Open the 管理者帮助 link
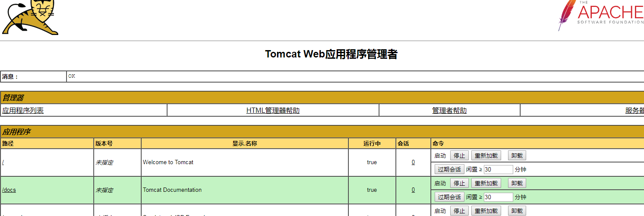The height and width of the screenshot is (216, 644). (449, 110)
